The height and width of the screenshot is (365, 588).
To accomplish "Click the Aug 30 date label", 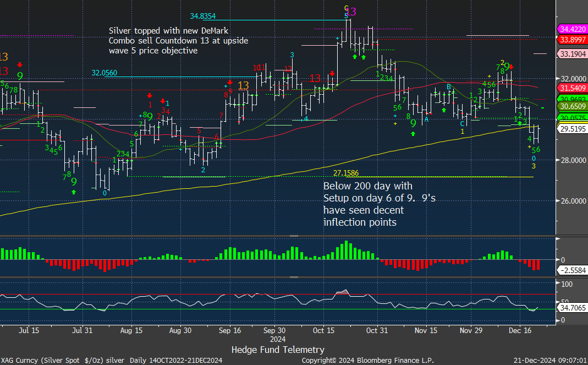I will 180,330.
